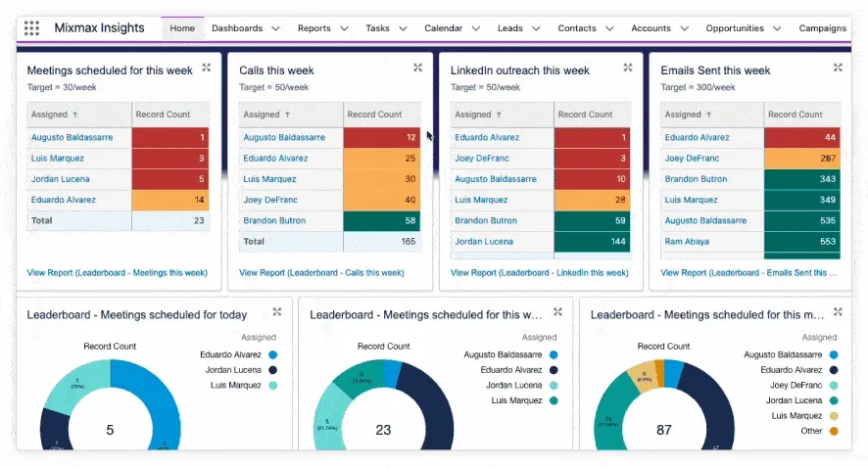The image size is (868, 467).
Task: Click the orange cell showing 14 meetings
Action: point(170,200)
